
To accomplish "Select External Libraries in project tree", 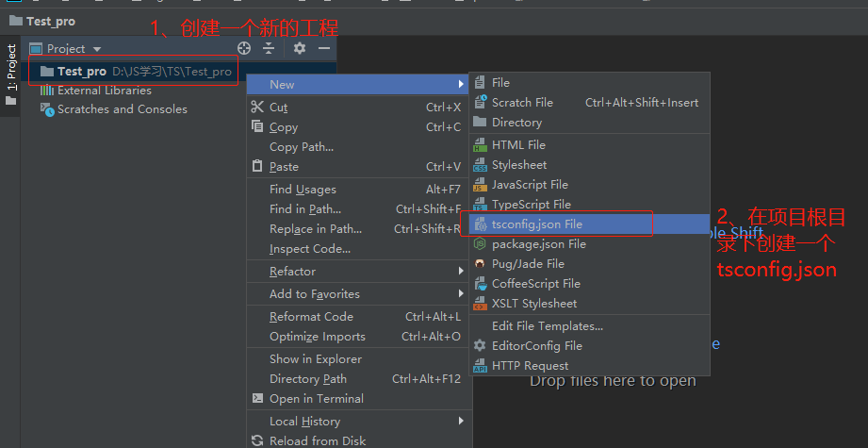I will coord(96,91).
